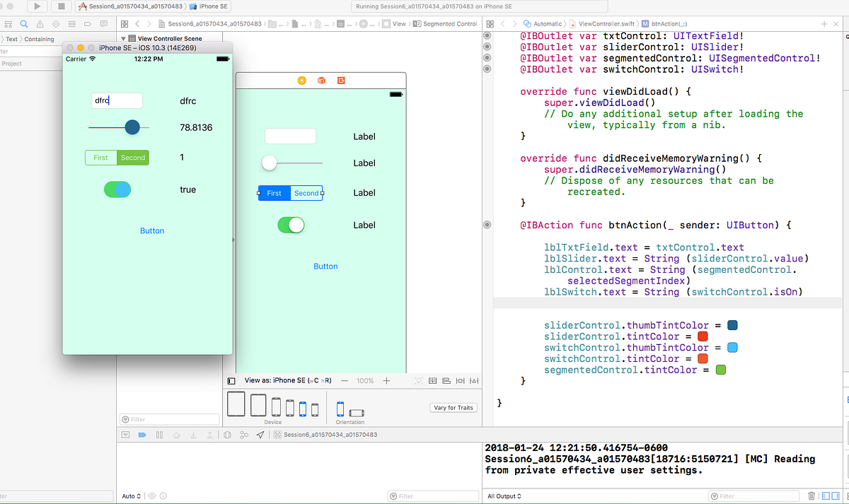Open the Debug View Hierarchy icon

pos(227,435)
